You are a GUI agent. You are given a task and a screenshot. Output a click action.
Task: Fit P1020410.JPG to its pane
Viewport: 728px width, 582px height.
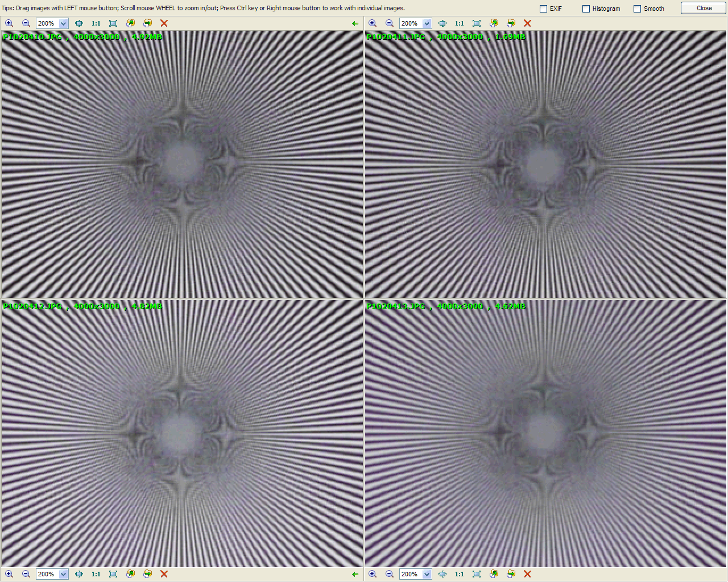[113, 23]
